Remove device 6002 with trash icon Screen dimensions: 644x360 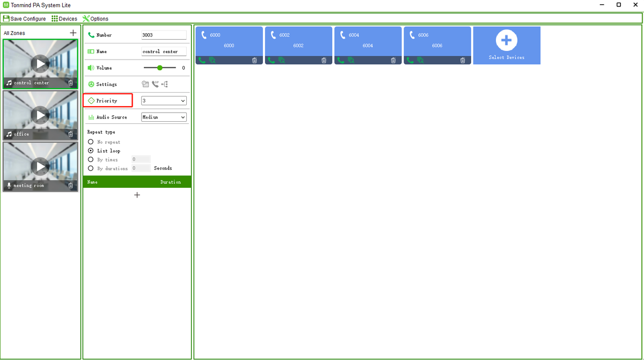324,60
